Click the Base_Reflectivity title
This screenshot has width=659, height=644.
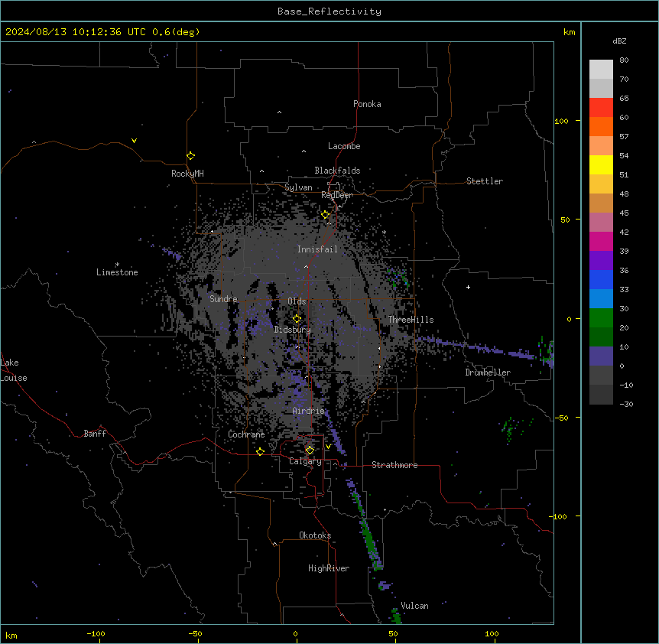[329, 11]
